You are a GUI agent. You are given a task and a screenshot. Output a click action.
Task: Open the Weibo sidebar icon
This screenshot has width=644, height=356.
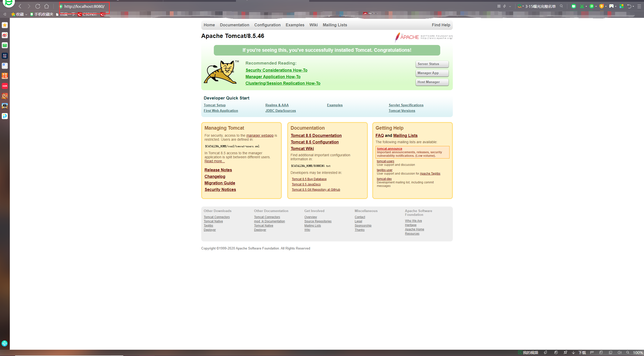click(x=5, y=35)
